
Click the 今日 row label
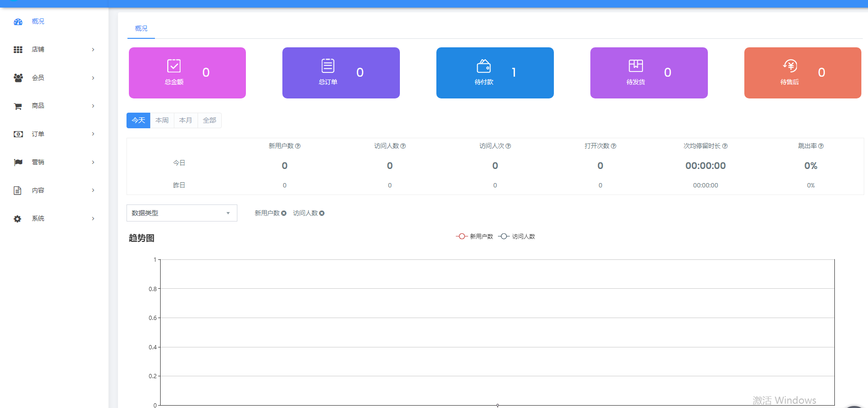click(x=179, y=163)
